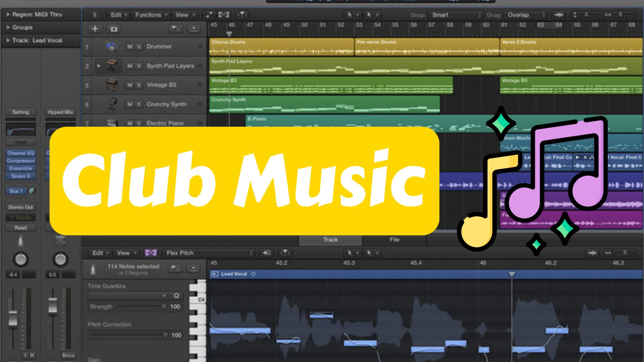The width and height of the screenshot is (644, 362).
Task: Switch to the File tab
Action: [x=394, y=239]
